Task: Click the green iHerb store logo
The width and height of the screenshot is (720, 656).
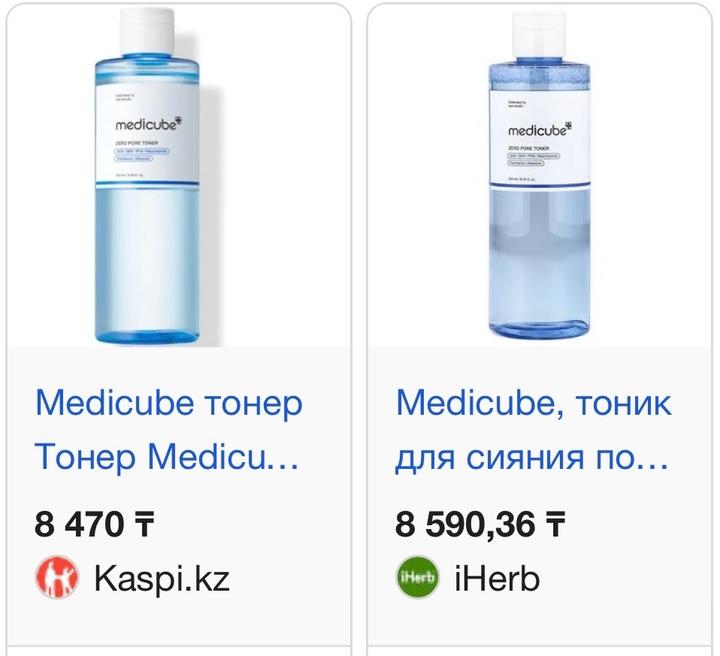Action: 417,578
